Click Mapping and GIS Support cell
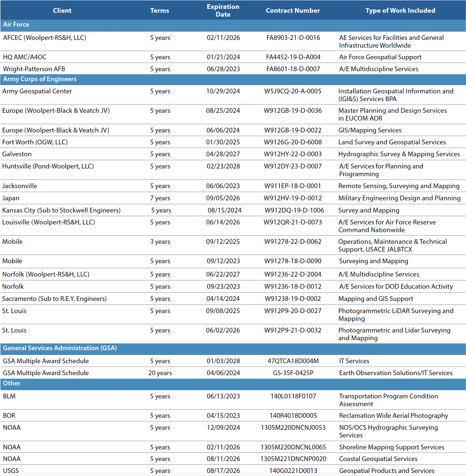Viewport: 466px width, 476px height. pos(376,299)
